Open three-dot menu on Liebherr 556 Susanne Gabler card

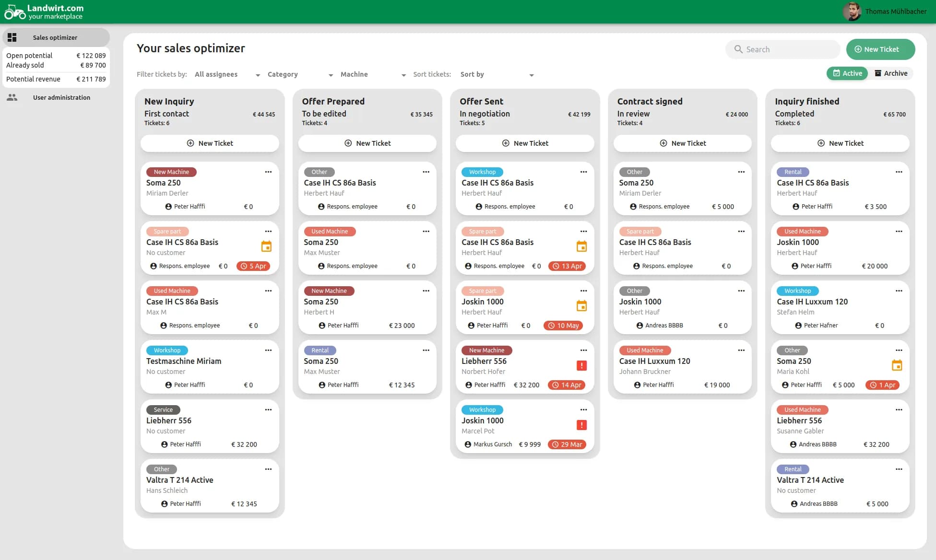click(899, 410)
